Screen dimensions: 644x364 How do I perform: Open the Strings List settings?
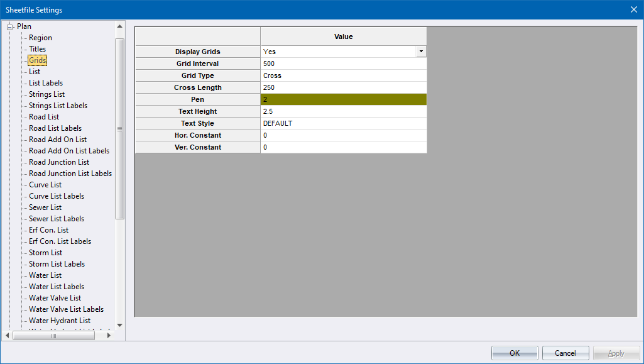[46, 94]
